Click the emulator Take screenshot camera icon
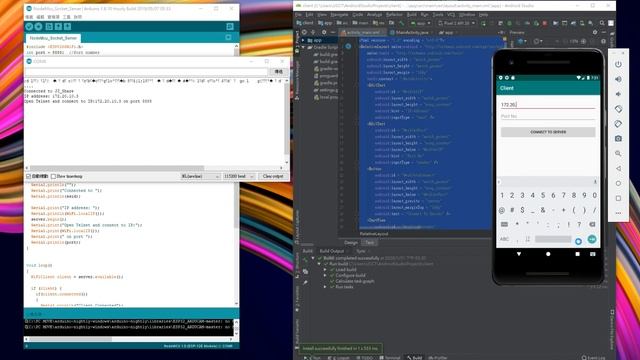The height and width of the screenshot is (360, 640). 618,139
